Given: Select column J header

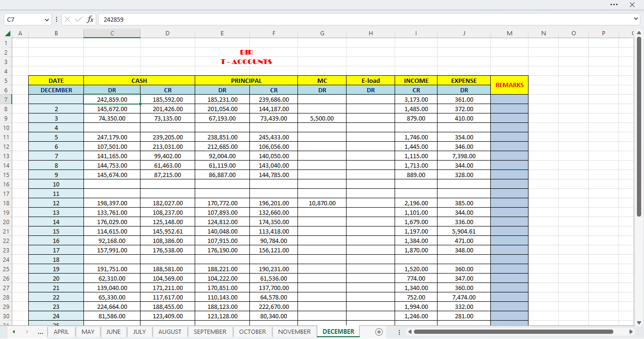Looking at the screenshot, I should click(464, 33).
